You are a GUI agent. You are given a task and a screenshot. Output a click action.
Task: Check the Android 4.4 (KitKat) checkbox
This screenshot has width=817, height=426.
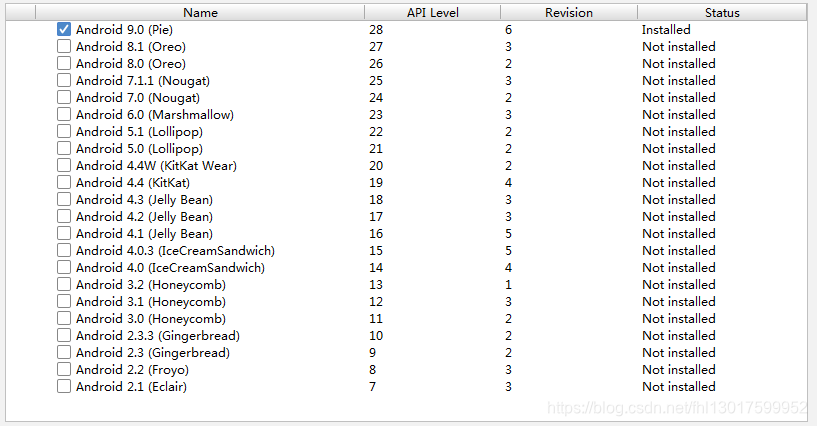[x=64, y=183]
